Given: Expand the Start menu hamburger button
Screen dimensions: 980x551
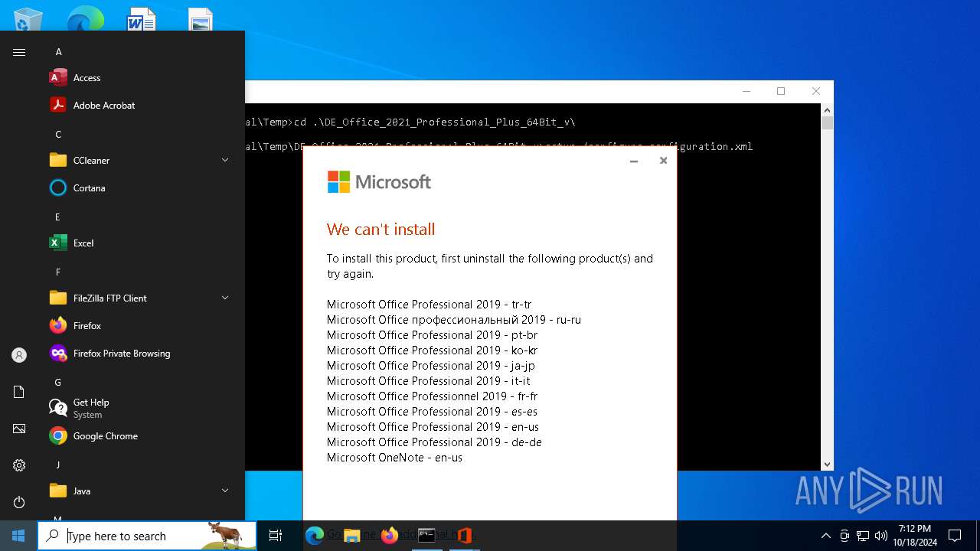Looking at the screenshot, I should coord(19,52).
